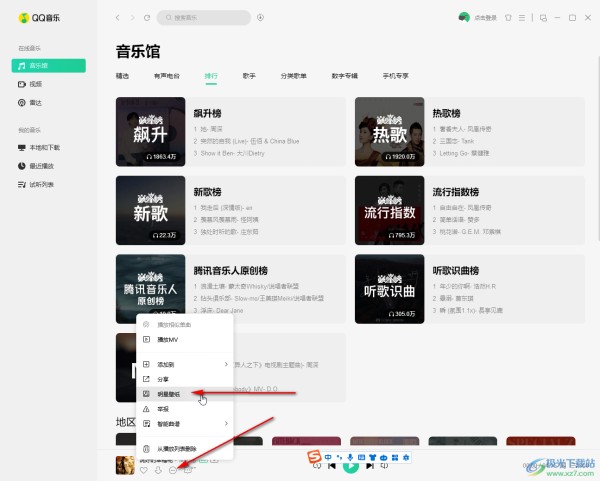600x481 pixels.
Task: Expand 智能曲谱 submenu arrow
Action: point(226,424)
